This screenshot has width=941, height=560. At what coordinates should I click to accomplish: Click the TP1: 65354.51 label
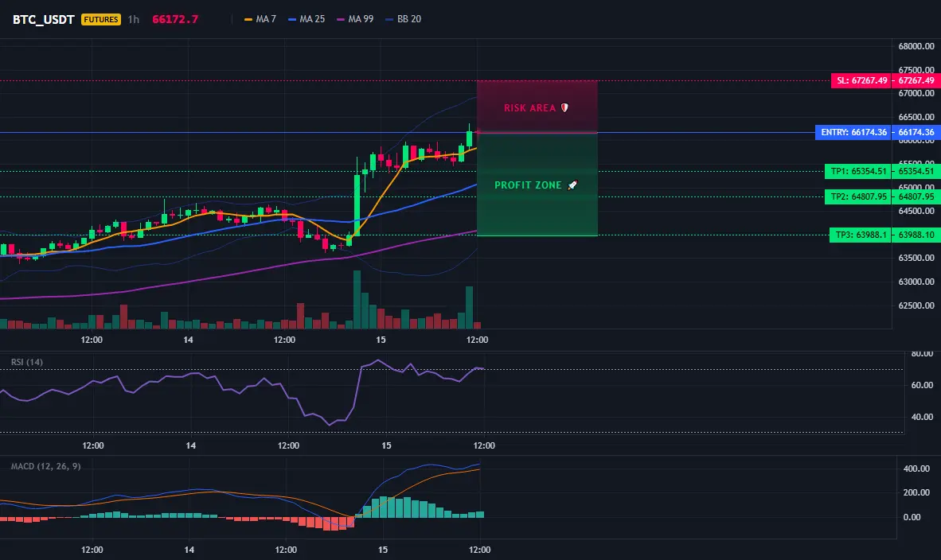(858, 171)
